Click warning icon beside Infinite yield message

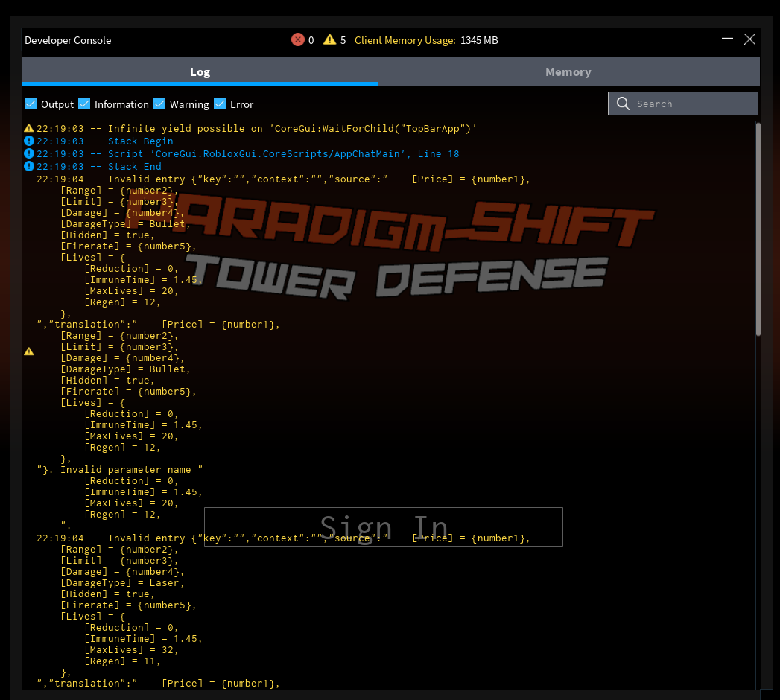click(x=29, y=128)
